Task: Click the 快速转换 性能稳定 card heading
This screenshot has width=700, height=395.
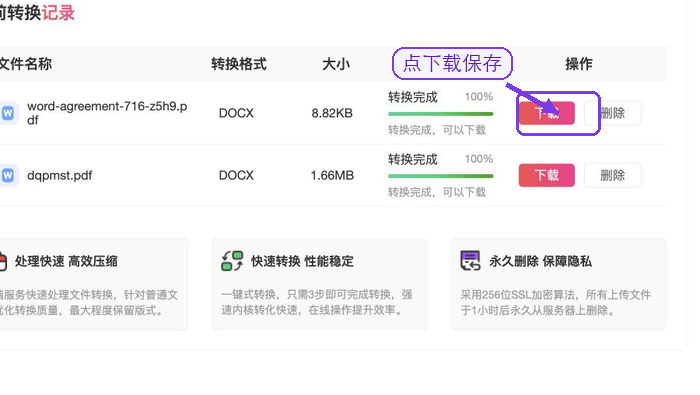Action: click(x=302, y=261)
